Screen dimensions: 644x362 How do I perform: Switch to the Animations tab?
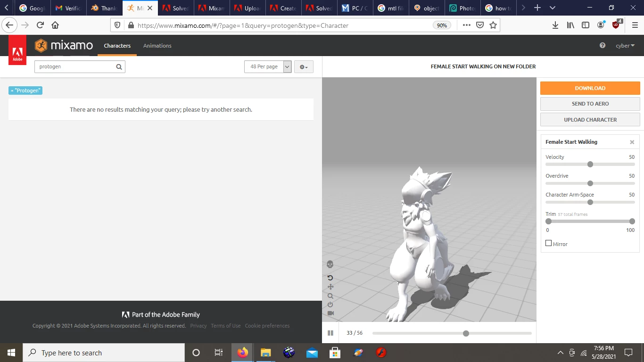tap(157, 46)
